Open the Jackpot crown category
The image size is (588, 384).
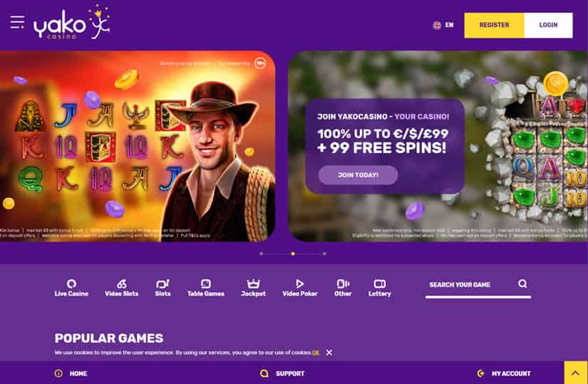253,288
